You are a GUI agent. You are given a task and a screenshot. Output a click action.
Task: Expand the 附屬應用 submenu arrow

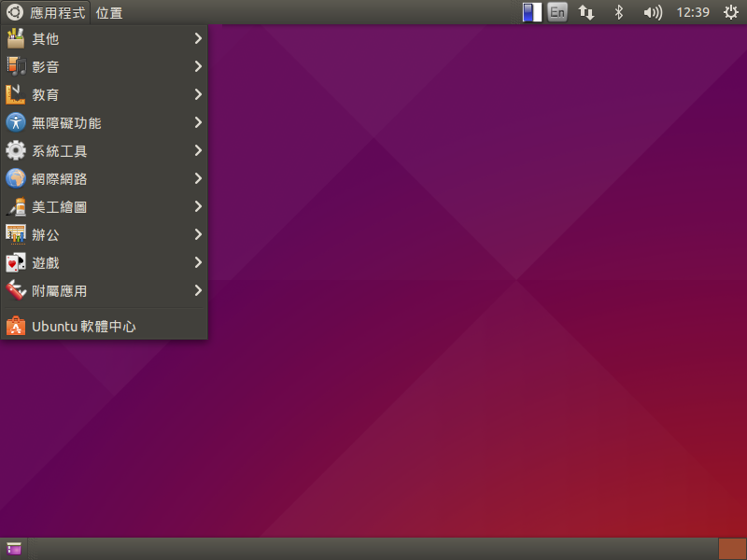[x=198, y=291]
